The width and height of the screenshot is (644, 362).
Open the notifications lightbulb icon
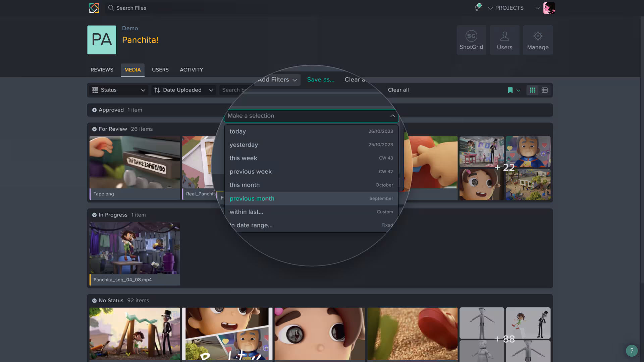[x=477, y=8]
